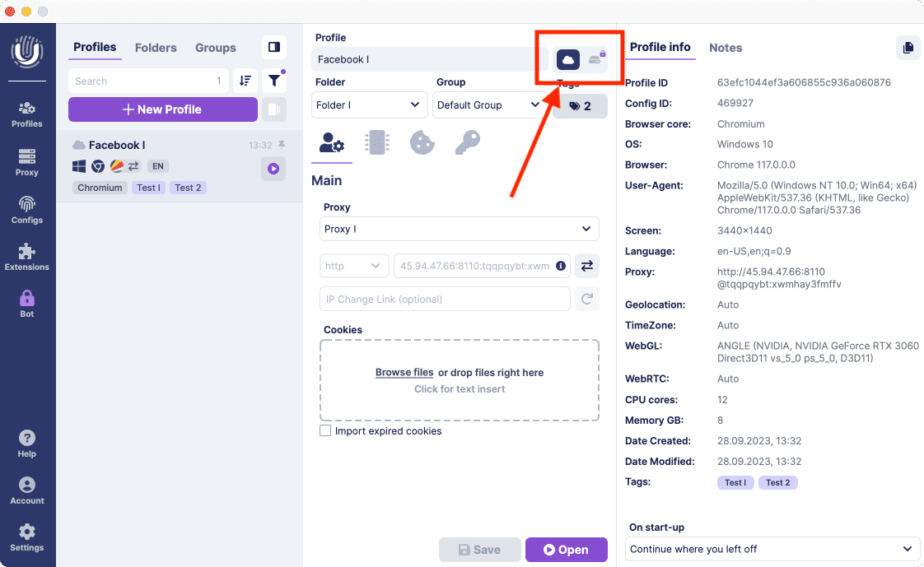
Task: Click the Profile ID value 63efc1044ef3a606855c936a060876
Action: pyautogui.click(x=804, y=82)
